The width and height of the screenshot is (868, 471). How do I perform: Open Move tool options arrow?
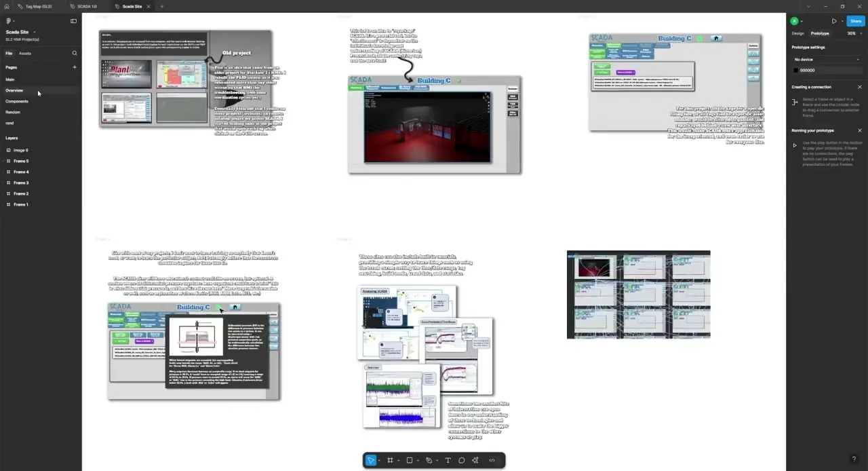point(379,461)
